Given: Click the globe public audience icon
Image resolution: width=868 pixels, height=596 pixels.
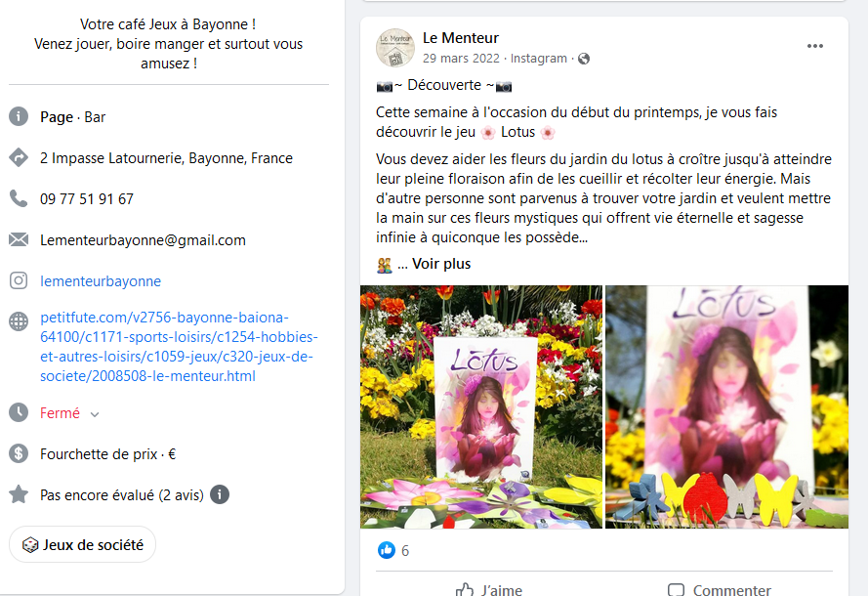Looking at the screenshot, I should (584, 59).
